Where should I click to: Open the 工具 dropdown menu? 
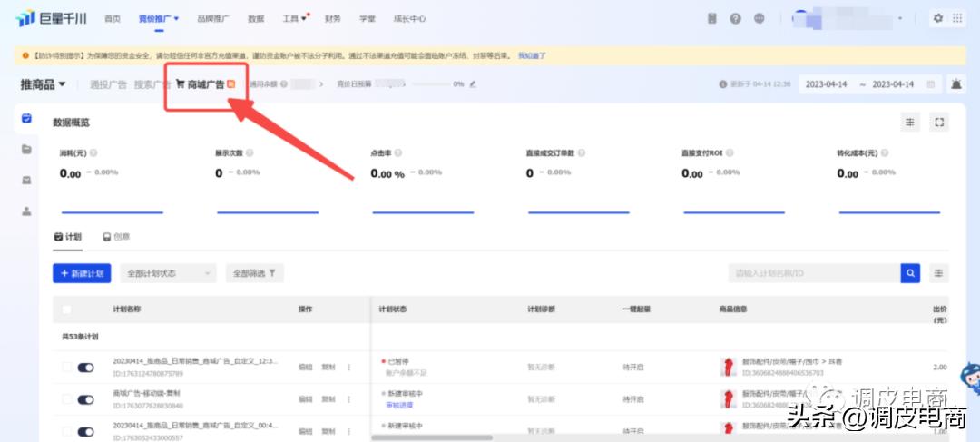point(294,19)
